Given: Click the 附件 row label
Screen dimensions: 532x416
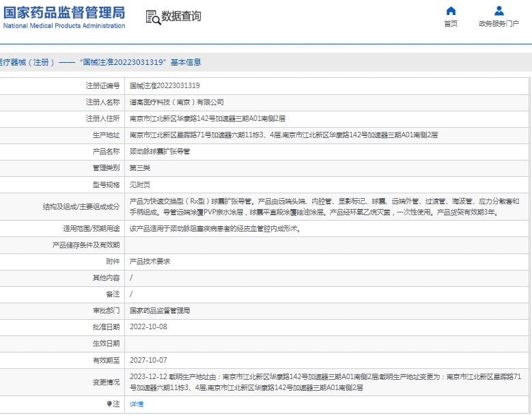Looking at the screenshot, I should [x=113, y=261].
